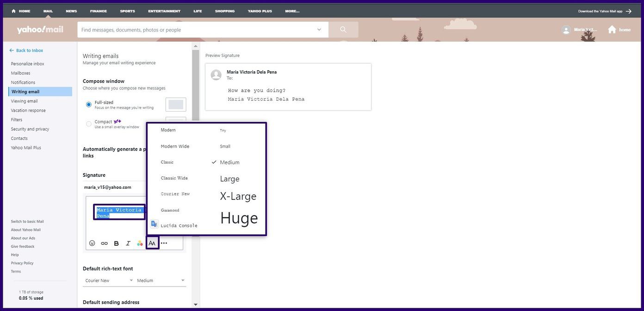
Task: Click the home house icon in header
Action: click(612, 30)
